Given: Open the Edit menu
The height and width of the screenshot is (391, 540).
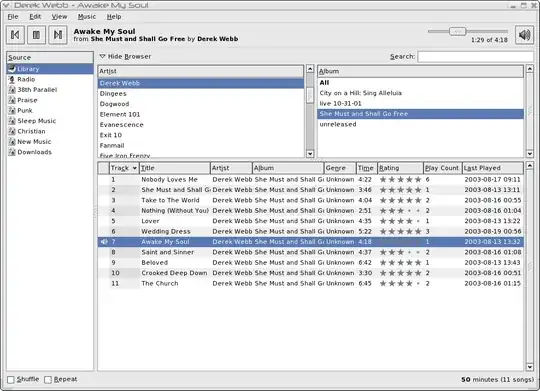Looking at the screenshot, I should (x=35, y=17).
